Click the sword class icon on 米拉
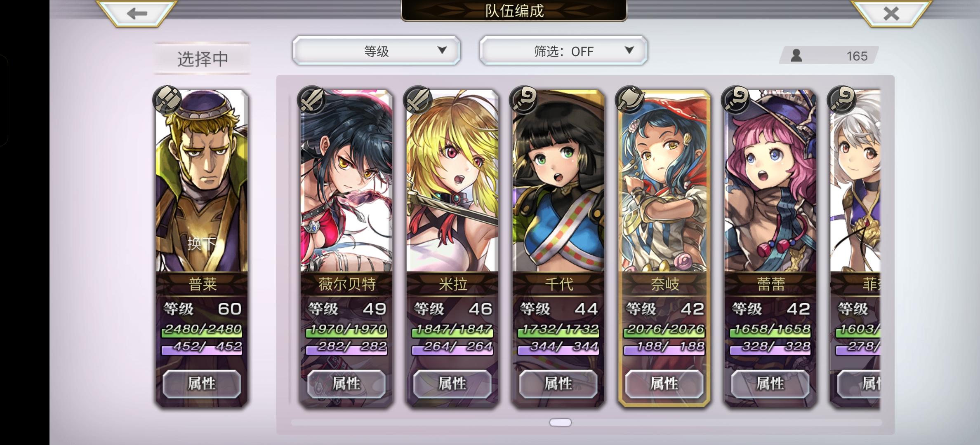 tap(417, 100)
